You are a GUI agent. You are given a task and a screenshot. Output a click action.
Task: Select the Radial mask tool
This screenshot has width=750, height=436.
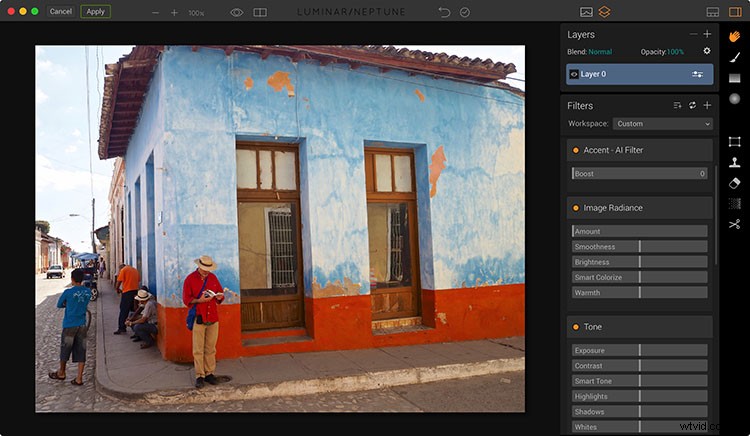coord(735,98)
